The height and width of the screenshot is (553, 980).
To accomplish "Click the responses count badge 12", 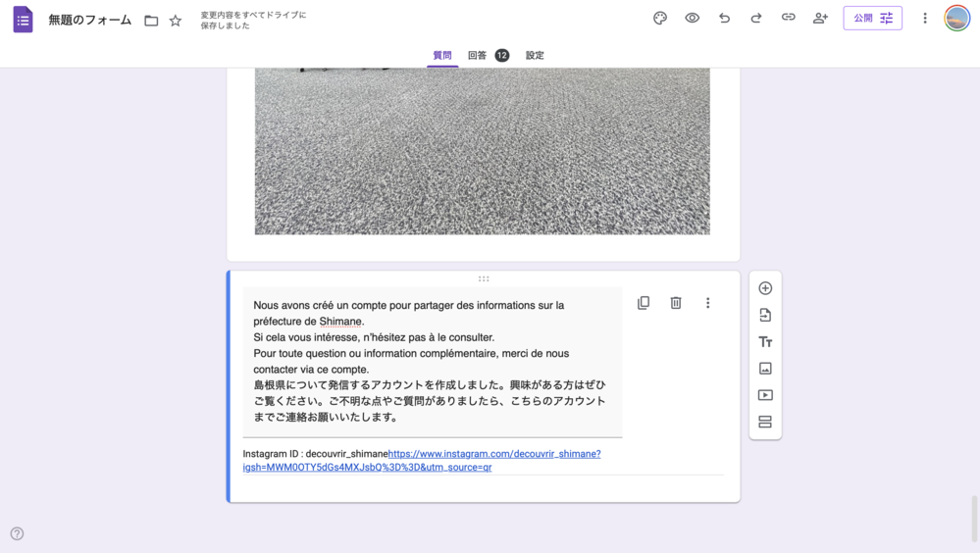I will coord(502,56).
